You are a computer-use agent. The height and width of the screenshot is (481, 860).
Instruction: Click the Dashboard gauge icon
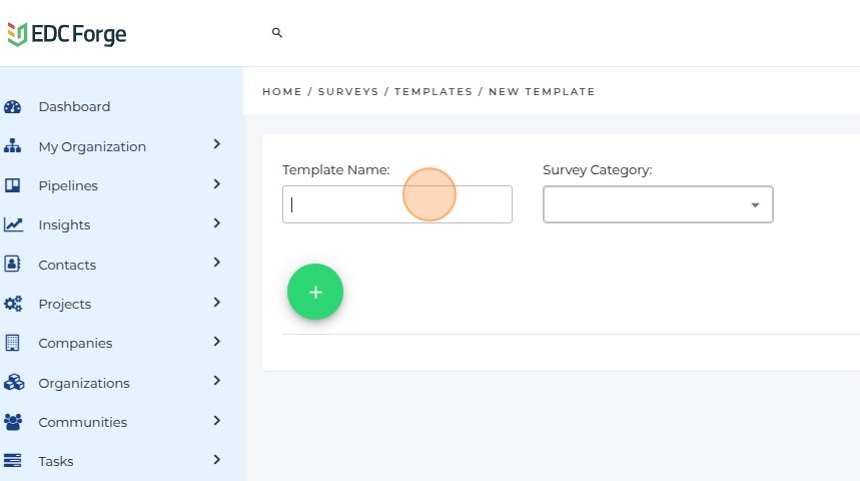[x=13, y=107]
